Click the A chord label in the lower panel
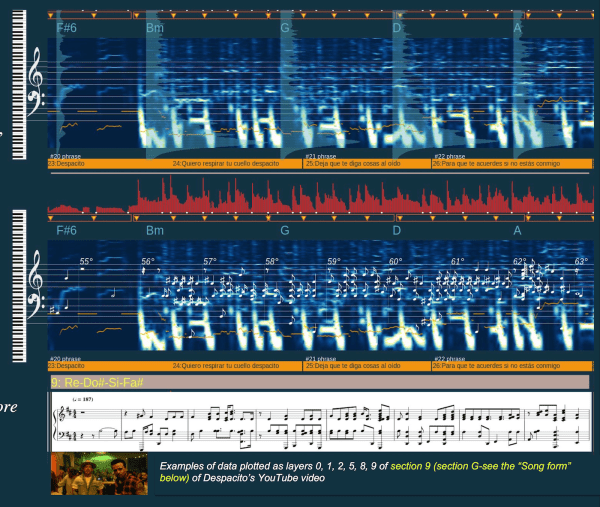Screen dimensions: 600x507 518,230
